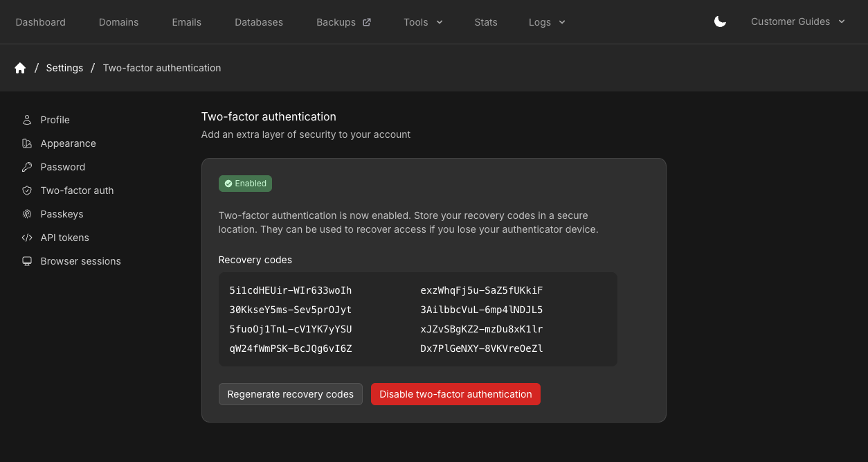Navigate to Databases in top bar
This screenshot has height=462, width=868.
click(x=259, y=22)
